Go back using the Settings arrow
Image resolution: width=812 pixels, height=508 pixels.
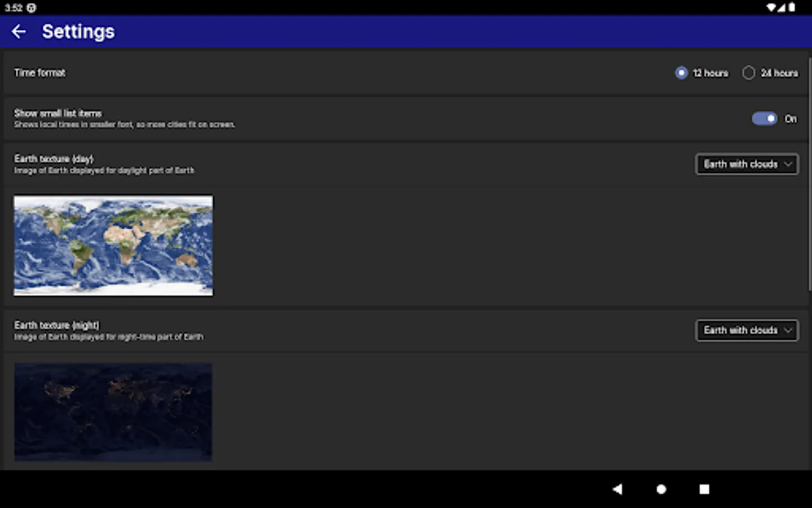point(19,32)
